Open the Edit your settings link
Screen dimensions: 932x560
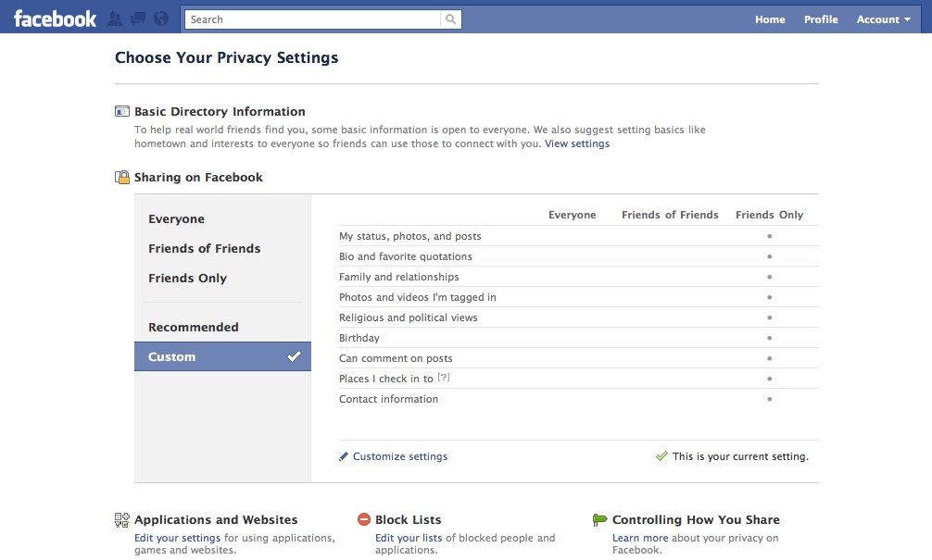coord(177,538)
